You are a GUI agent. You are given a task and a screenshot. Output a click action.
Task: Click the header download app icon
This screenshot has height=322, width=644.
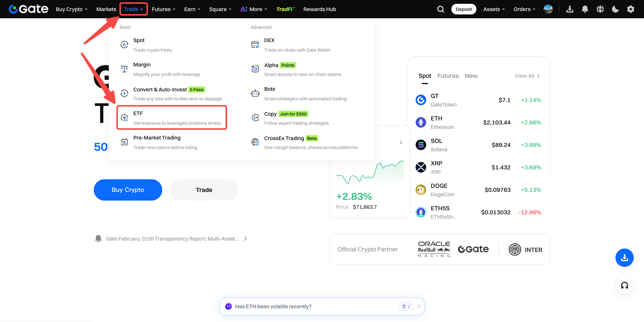570,9
